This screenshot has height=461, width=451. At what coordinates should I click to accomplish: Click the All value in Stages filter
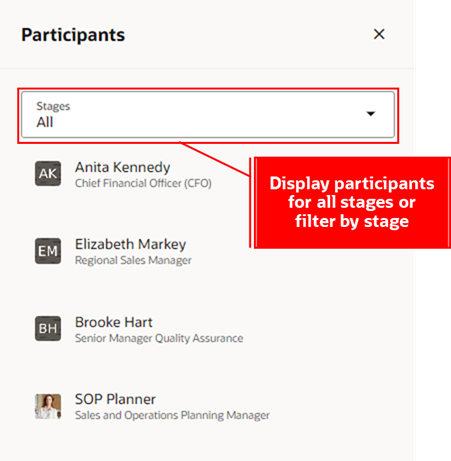click(45, 122)
